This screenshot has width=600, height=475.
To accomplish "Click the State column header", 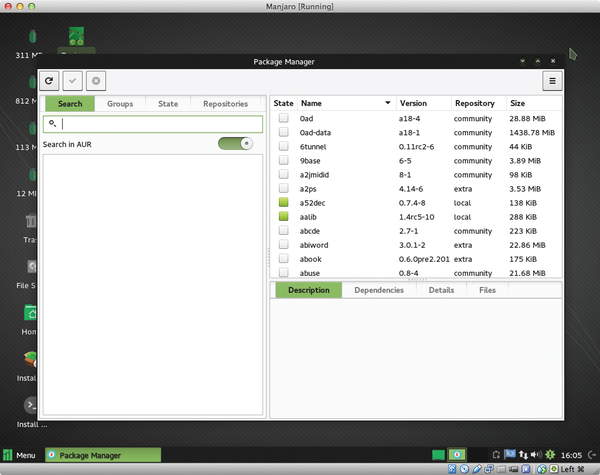I will coord(284,103).
